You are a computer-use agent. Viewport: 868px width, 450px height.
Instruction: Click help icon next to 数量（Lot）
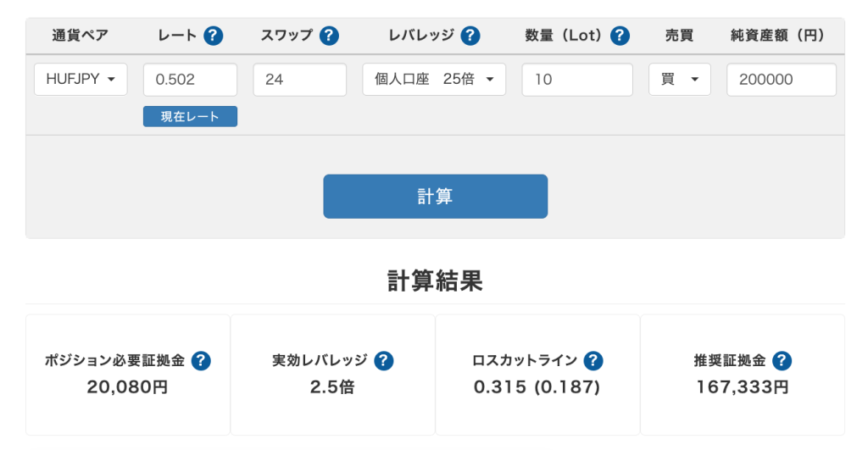click(x=620, y=36)
